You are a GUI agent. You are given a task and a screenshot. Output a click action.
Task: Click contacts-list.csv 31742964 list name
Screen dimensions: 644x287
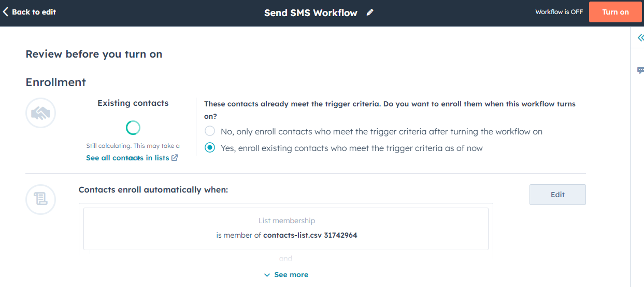click(x=310, y=235)
